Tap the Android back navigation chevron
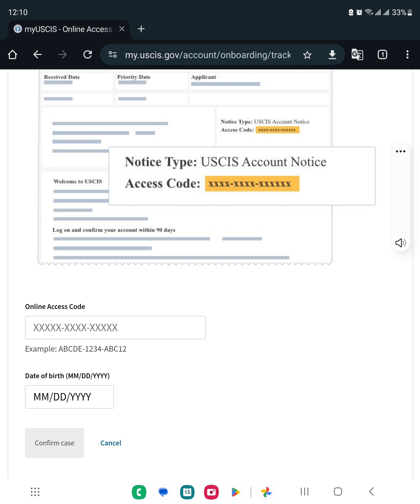The height and width of the screenshot is (504, 420). [x=372, y=491]
